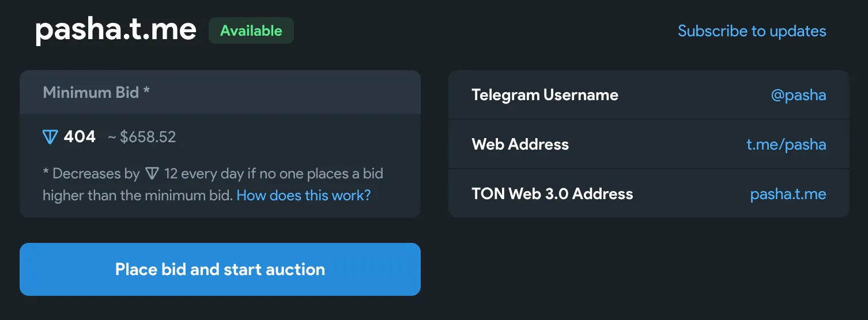Click the TON coin icon beside 404
The width and height of the screenshot is (868, 320).
(51, 137)
